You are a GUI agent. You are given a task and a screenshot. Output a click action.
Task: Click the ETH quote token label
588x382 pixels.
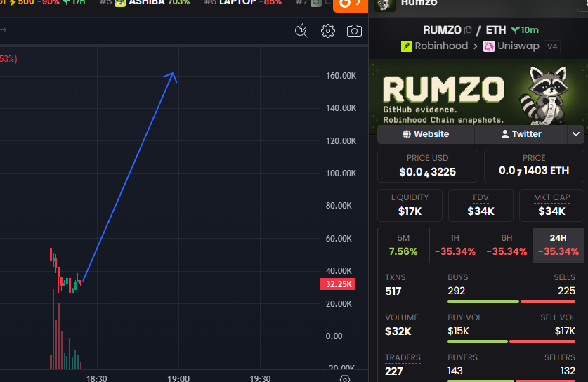point(496,30)
